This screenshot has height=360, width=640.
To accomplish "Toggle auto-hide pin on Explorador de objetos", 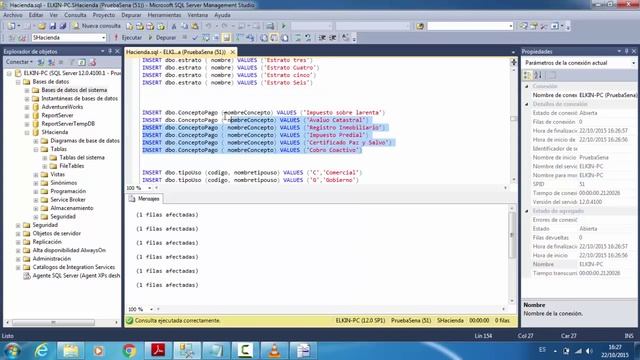I will coord(110,51).
